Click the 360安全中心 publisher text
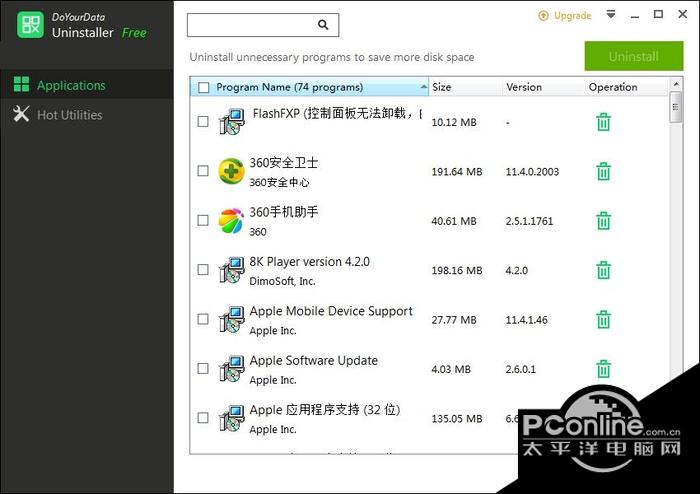700x494 pixels. pos(279,183)
